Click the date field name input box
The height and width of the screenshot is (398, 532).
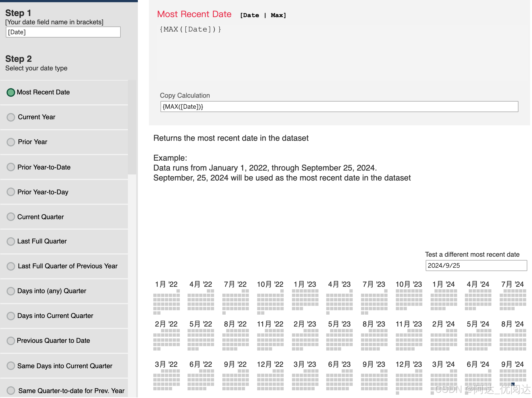tap(63, 32)
